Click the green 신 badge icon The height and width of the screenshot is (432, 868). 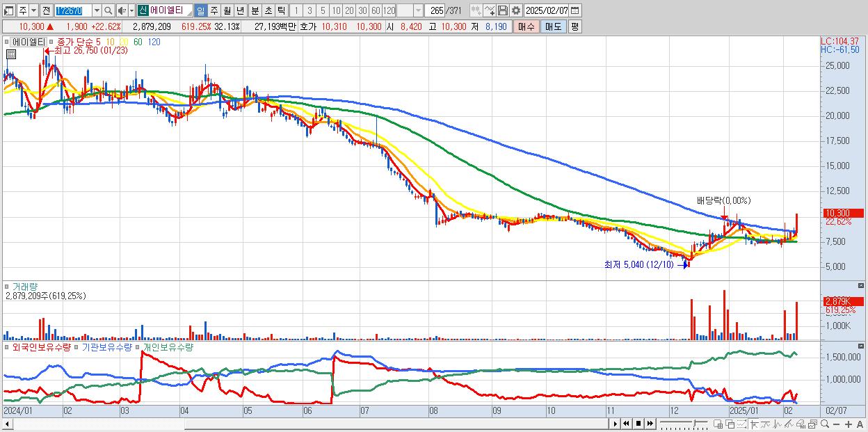tap(143, 10)
